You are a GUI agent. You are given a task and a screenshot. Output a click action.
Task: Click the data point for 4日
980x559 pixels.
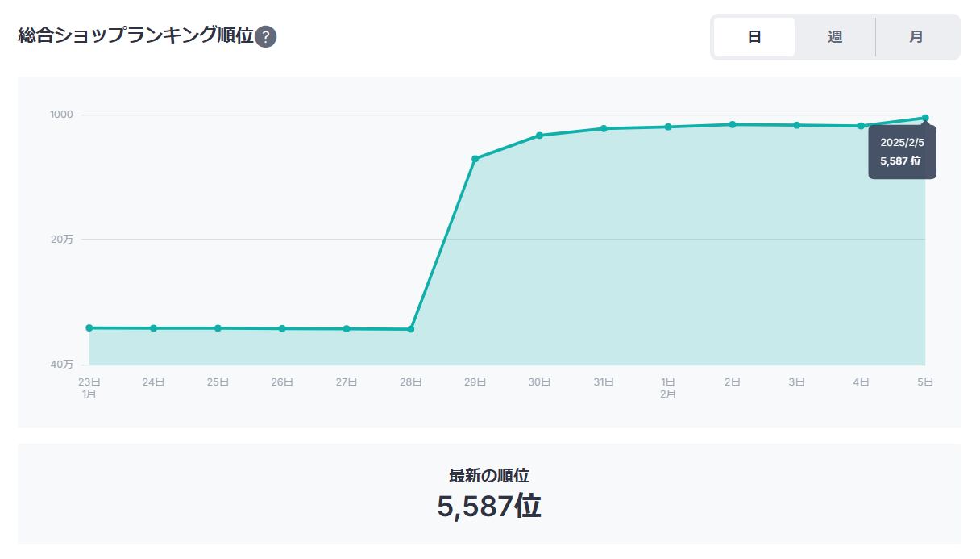pyautogui.click(x=862, y=126)
